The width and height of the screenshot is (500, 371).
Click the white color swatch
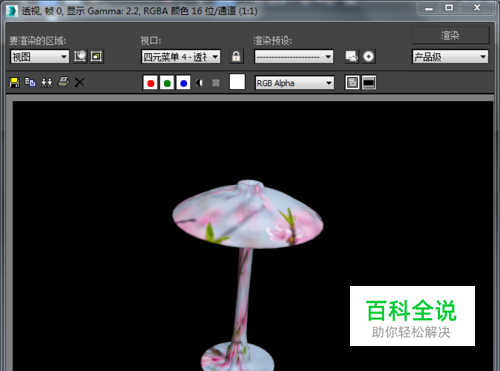click(237, 82)
